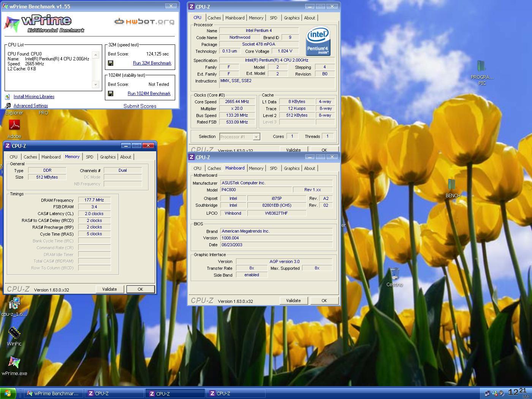532x399 pixels.
Task: Open Mainboard tab in Memory CPU-Z window
Action: click(51, 157)
